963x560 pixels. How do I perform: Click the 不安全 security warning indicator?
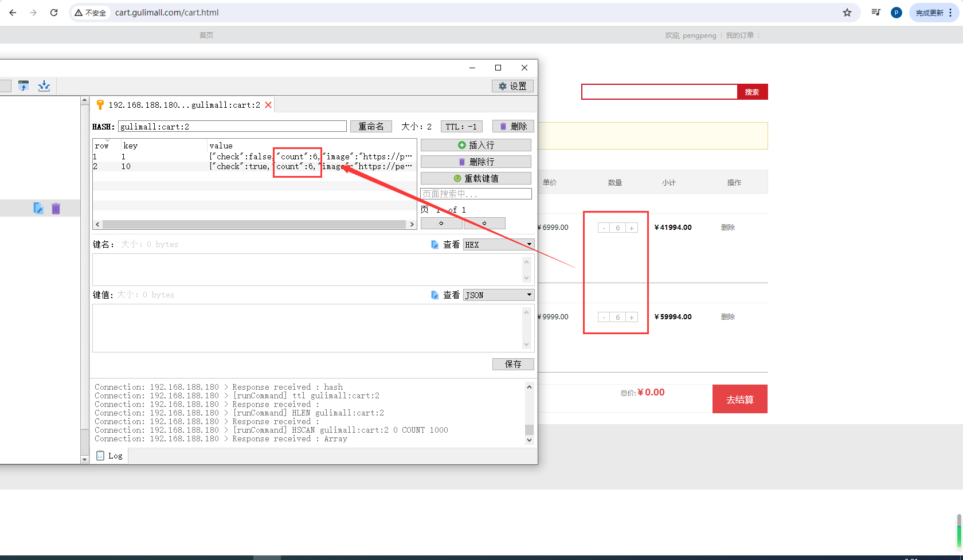(91, 13)
